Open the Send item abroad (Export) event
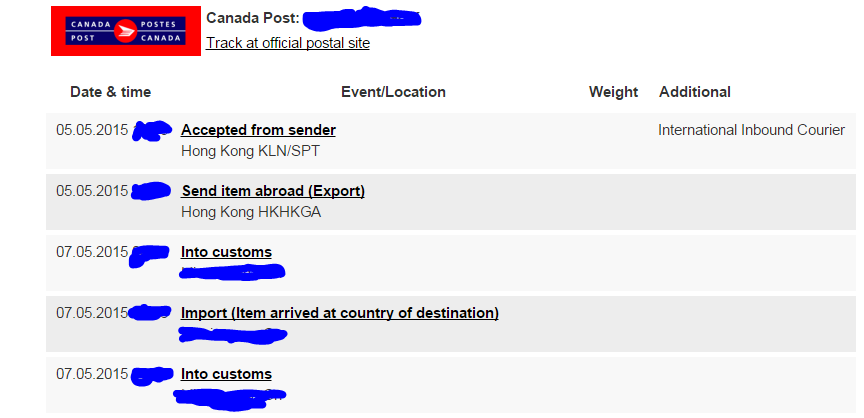 (x=273, y=191)
